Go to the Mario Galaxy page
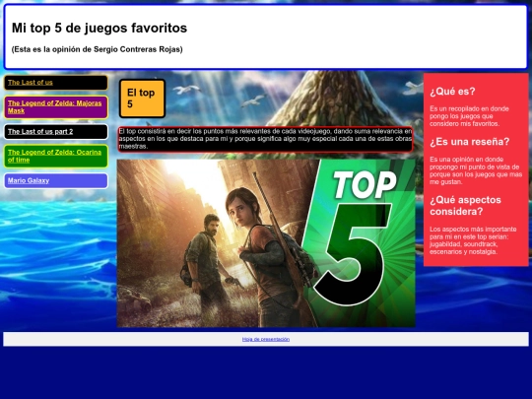Screen dimensions: 532x399 coord(29,180)
